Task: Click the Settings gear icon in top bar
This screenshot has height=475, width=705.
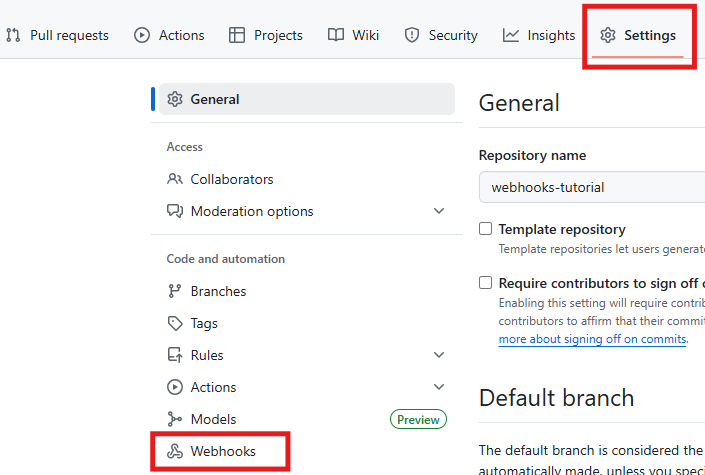Action: coord(608,35)
